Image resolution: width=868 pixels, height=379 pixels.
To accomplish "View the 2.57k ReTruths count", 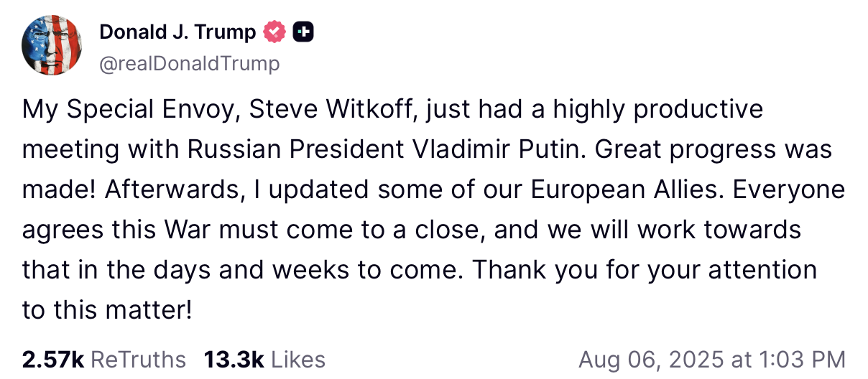I will 53,360.
